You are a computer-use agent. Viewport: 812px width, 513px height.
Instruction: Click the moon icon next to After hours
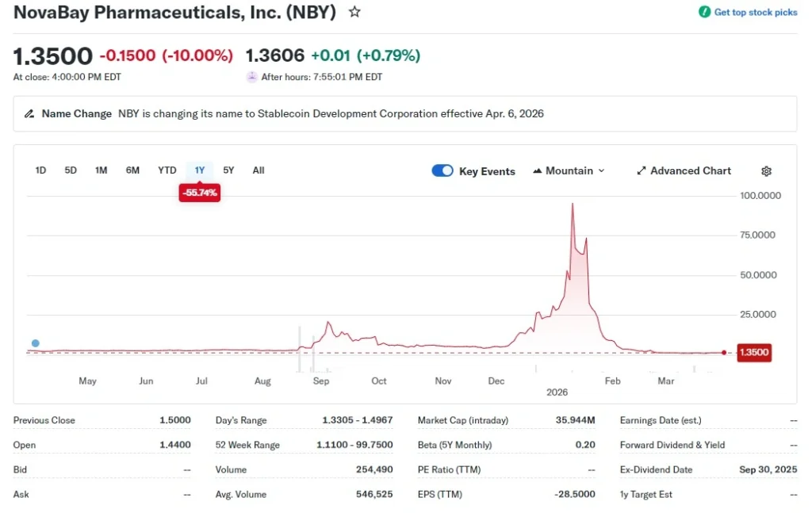pos(251,77)
